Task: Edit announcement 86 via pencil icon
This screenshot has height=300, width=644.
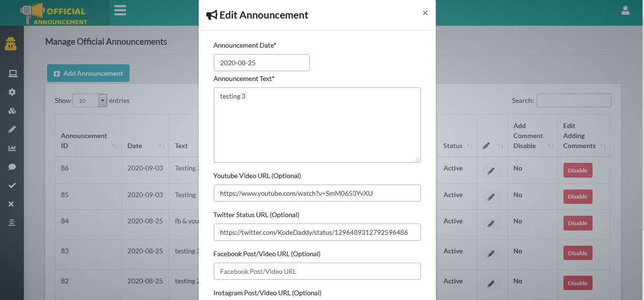Action: pyautogui.click(x=491, y=170)
